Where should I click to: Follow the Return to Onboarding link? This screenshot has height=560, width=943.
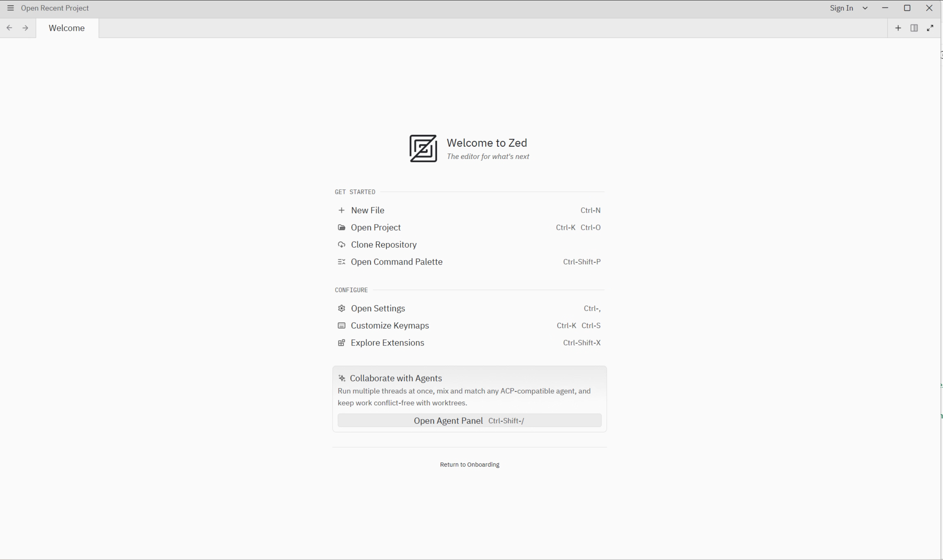[469, 465]
